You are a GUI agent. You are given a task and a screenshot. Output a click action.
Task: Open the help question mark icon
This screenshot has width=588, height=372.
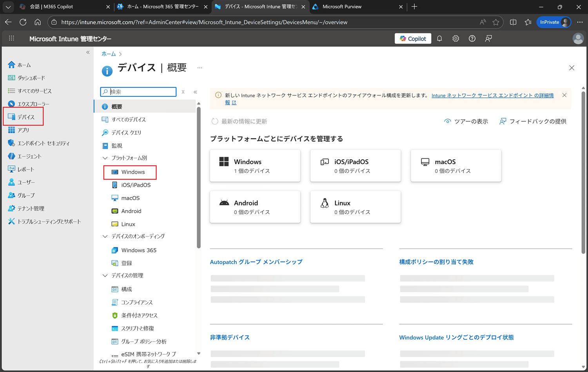472,38
